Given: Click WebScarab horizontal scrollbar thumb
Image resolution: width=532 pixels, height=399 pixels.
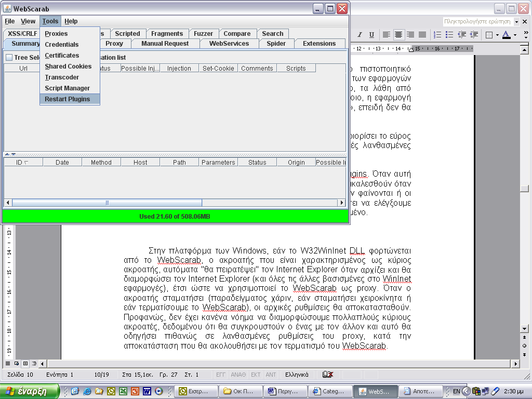Looking at the screenshot, I should tap(107, 203).
